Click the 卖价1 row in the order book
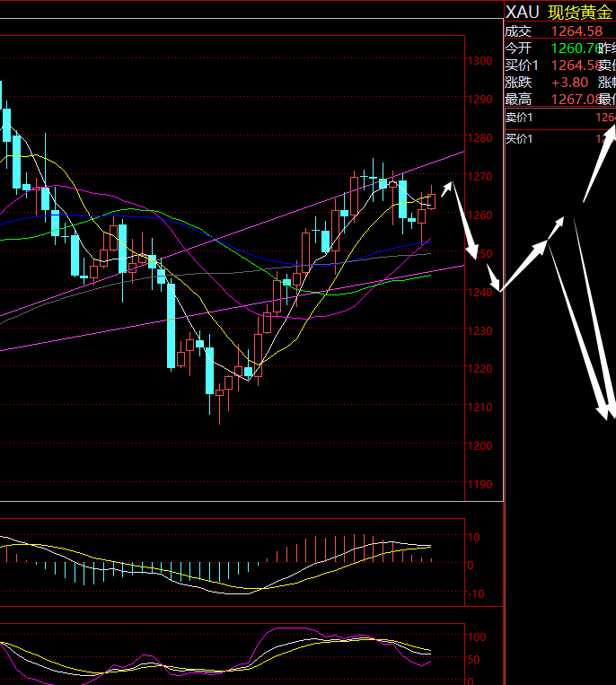 (x=560, y=118)
